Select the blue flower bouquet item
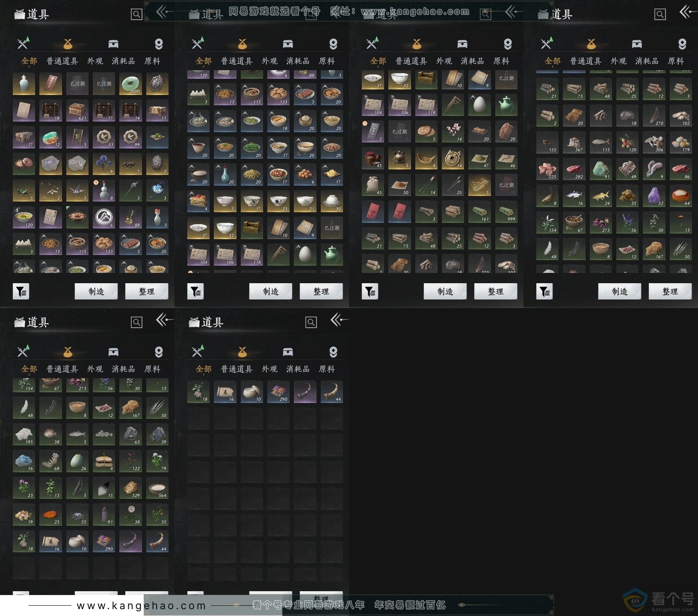This screenshot has width=698, height=616. (x=104, y=164)
